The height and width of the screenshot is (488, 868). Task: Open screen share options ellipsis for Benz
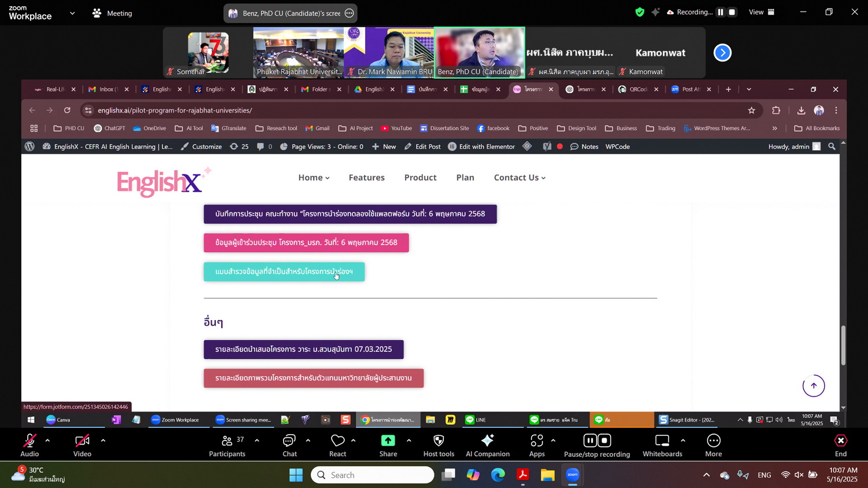[x=349, y=13]
